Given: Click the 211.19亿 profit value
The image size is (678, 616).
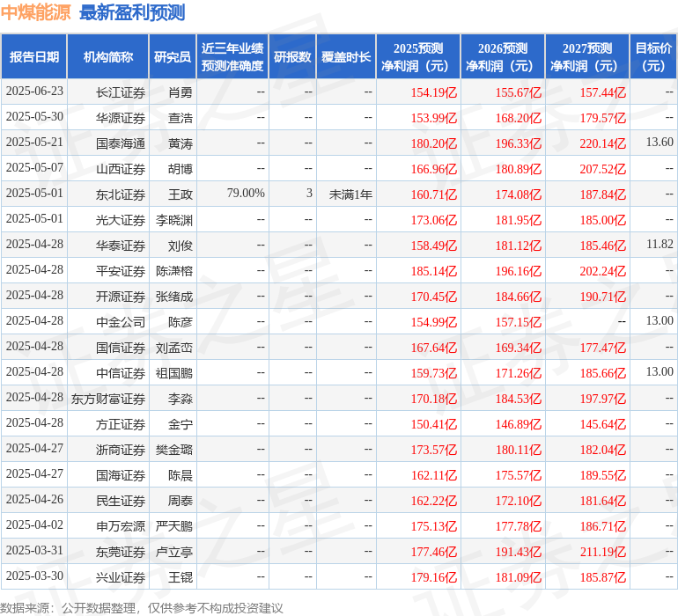Looking at the screenshot, I should tap(603, 551).
